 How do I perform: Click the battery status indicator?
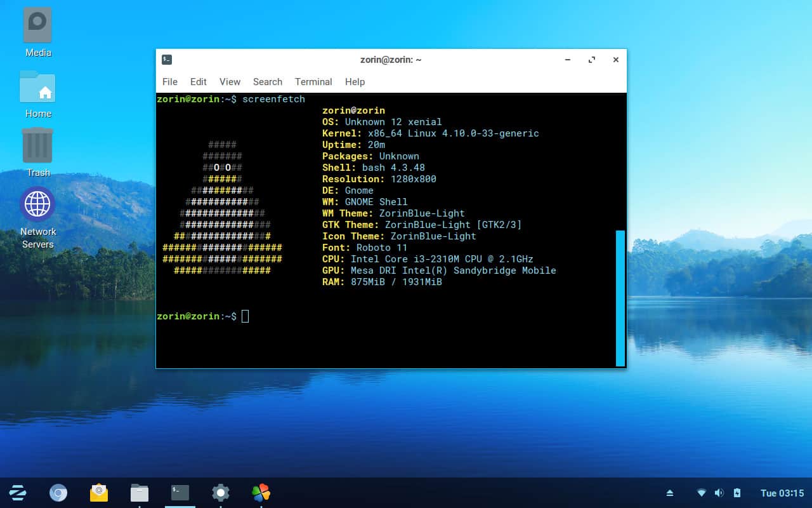click(x=737, y=493)
